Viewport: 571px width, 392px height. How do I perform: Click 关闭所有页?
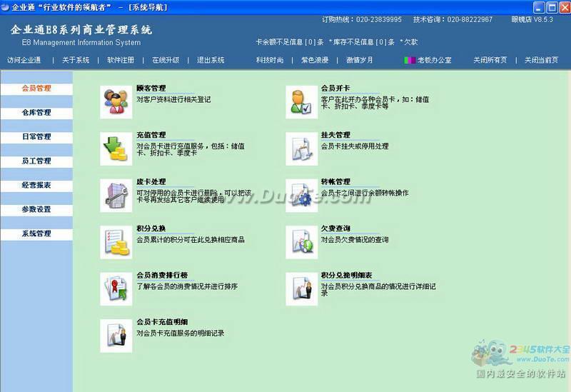pyautogui.click(x=490, y=60)
